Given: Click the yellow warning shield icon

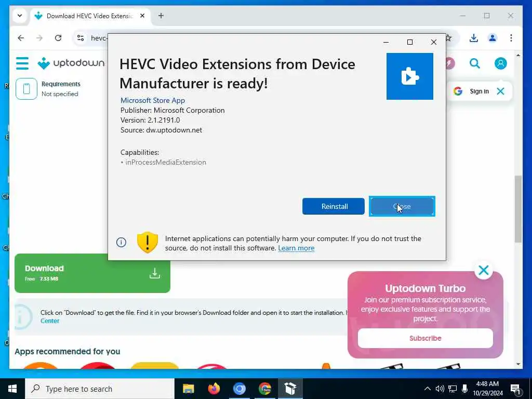Looking at the screenshot, I should [x=147, y=242].
